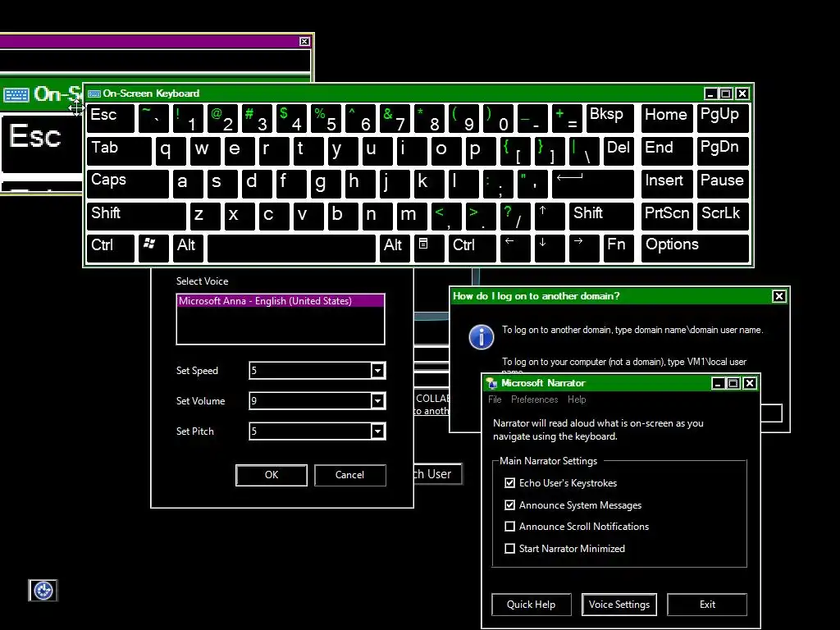This screenshot has width=840, height=630.
Task: Enable Announce Scroll Notifications checkbox
Action: coord(509,527)
